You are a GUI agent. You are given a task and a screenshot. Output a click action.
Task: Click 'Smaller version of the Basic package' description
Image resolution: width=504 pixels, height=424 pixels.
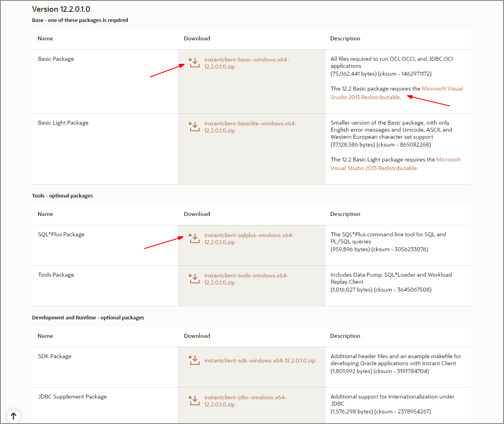(391, 130)
